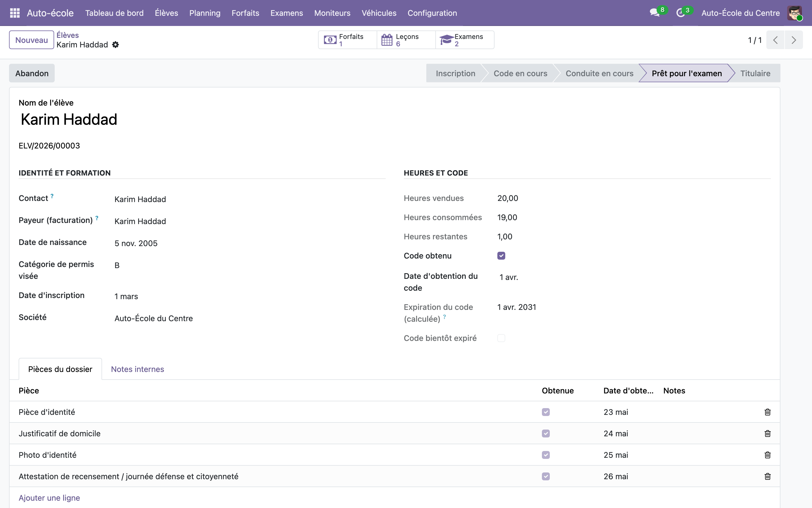
Task: Toggle Obtenue for Justificatif de domicile
Action: 546,433
